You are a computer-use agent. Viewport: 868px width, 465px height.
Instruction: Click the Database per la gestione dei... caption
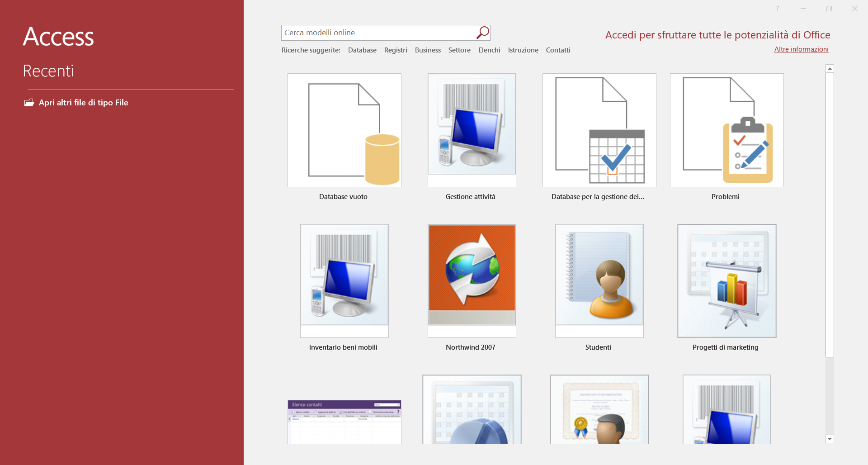pyautogui.click(x=598, y=197)
